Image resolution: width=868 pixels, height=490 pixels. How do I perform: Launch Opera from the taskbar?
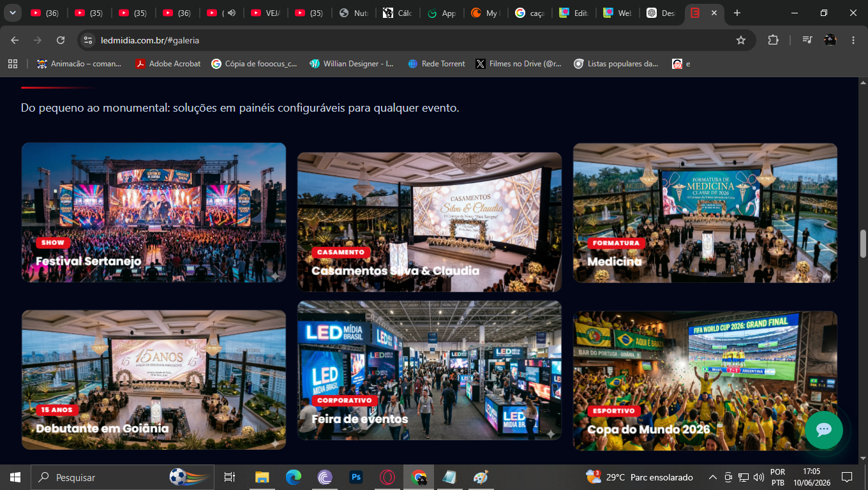387,477
